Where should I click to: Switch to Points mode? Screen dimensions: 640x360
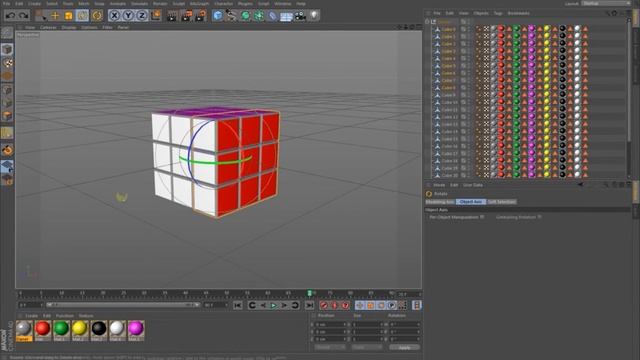(7, 90)
